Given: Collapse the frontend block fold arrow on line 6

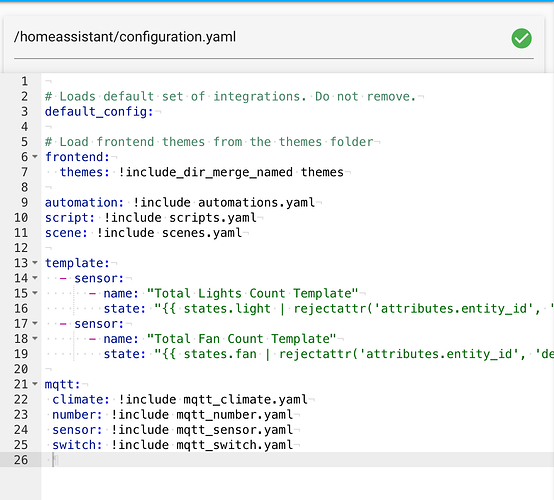Looking at the screenshot, I should pos(35,156).
